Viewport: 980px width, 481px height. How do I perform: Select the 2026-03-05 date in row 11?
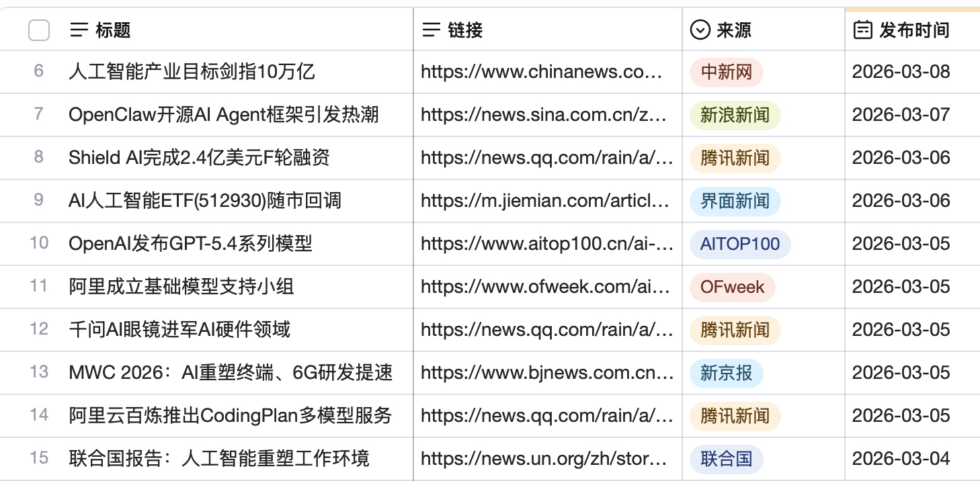(901, 286)
